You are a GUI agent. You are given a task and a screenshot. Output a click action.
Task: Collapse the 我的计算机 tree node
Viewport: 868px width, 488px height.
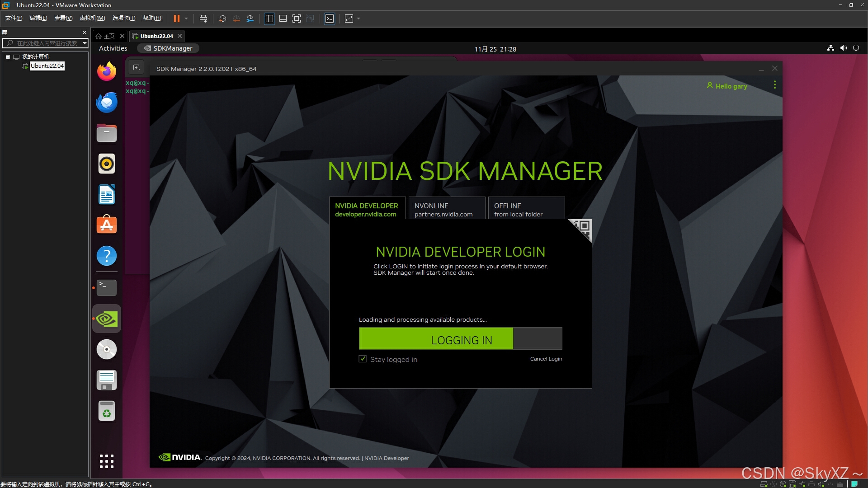coord(8,57)
